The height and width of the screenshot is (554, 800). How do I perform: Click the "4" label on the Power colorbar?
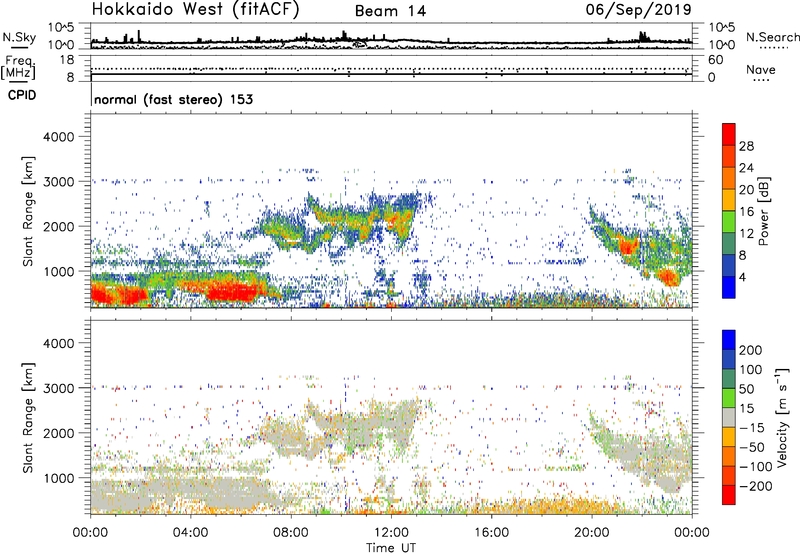[x=742, y=277]
